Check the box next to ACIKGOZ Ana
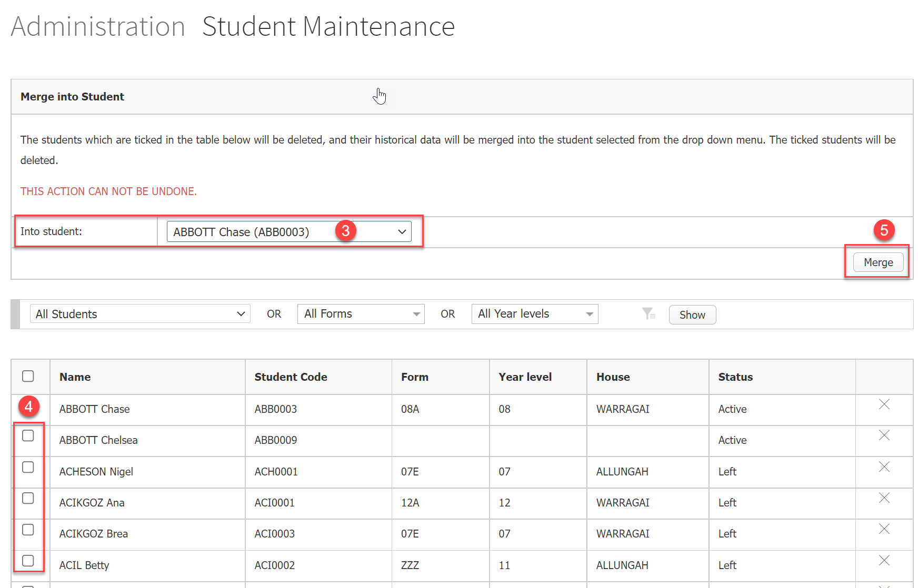Screen dimensions: 918x588 pos(28,498)
